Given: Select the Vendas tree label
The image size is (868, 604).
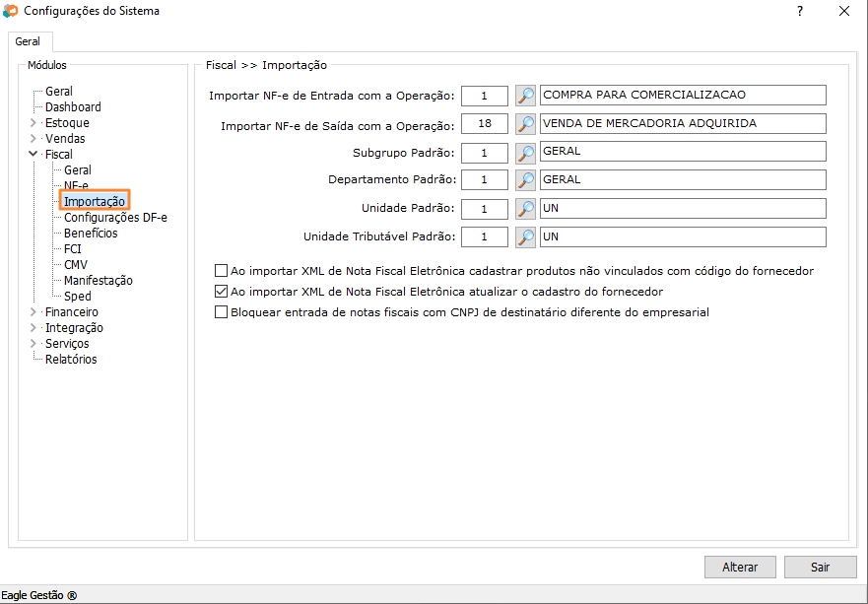Looking at the screenshot, I should (x=65, y=138).
